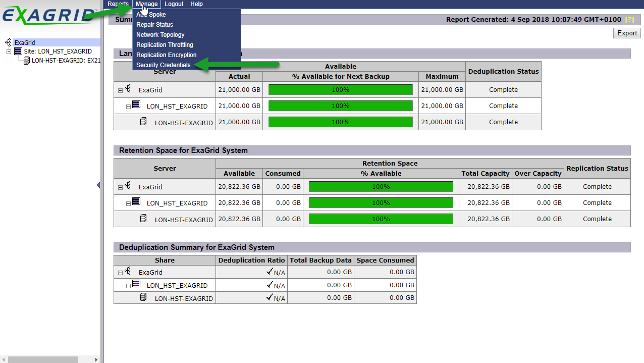Click LON_HST_EXAGRID retention % Available bar
The width and height of the screenshot is (644, 363).
381,203
